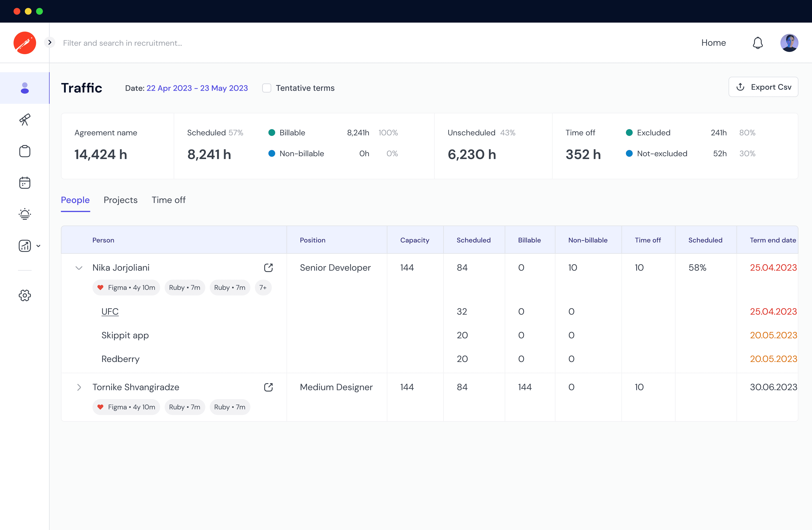
Task: Open the UFC project link
Action: [x=110, y=311]
